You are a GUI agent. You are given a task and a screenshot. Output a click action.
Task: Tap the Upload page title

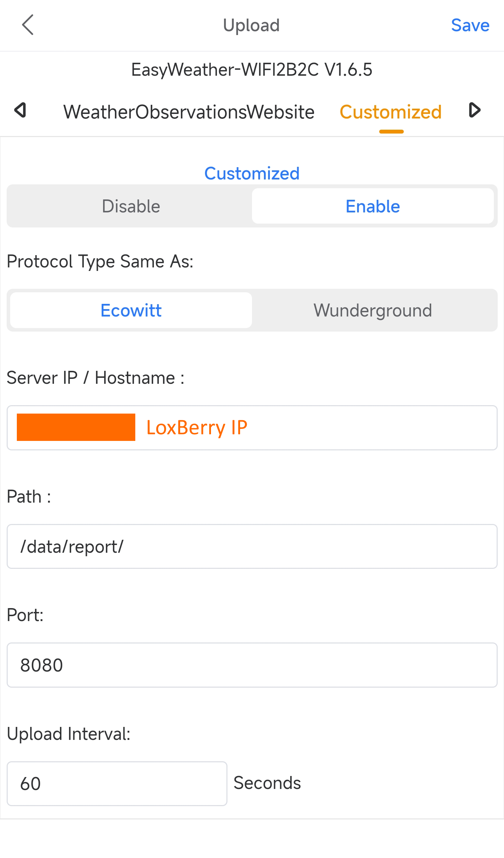(x=251, y=25)
